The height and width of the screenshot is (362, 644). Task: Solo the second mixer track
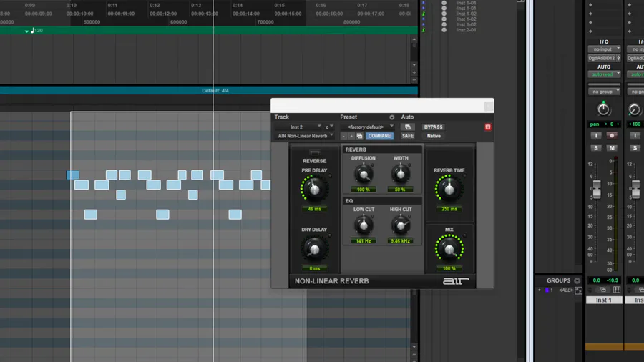click(635, 148)
